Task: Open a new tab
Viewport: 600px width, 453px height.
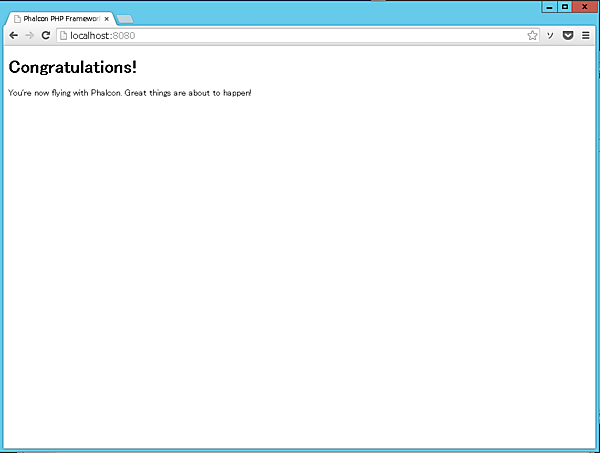Action: click(x=125, y=19)
